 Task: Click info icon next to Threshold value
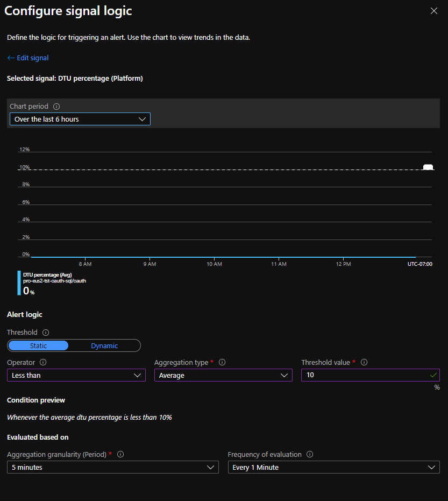click(x=364, y=363)
